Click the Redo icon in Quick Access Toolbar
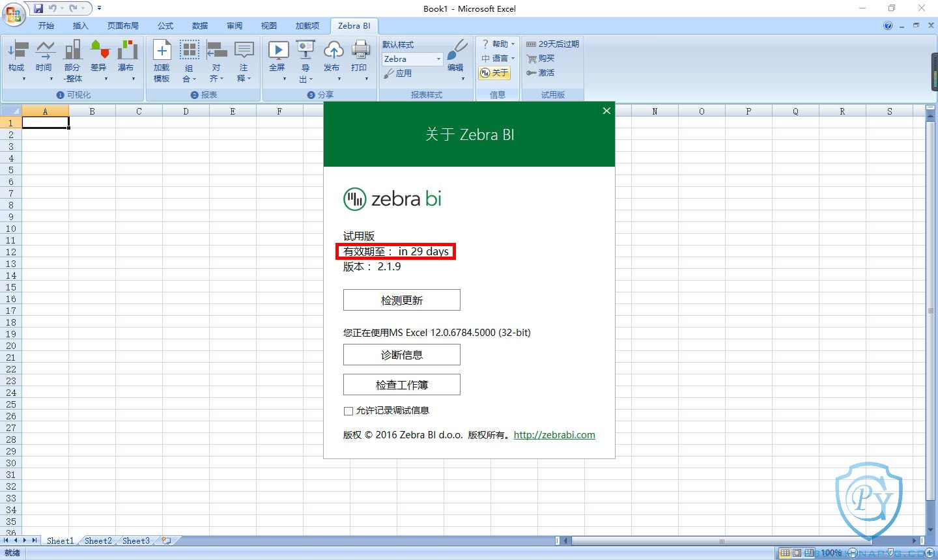 click(x=74, y=8)
